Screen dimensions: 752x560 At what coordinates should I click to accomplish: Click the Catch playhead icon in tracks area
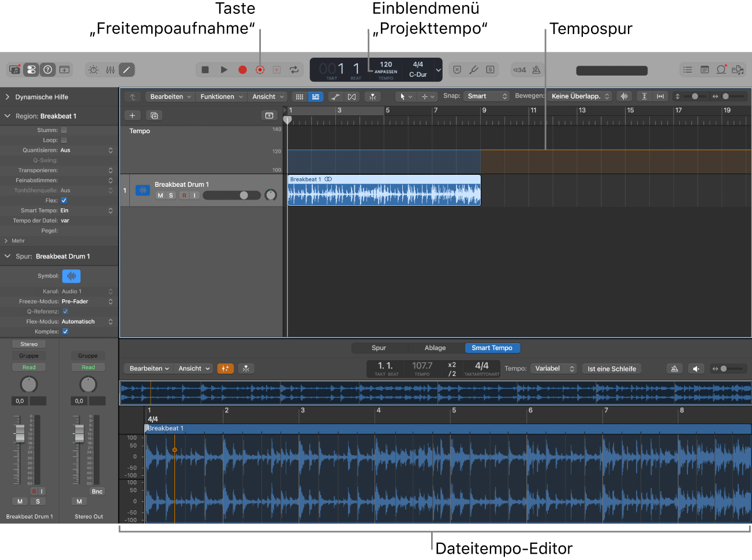tap(373, 97)
